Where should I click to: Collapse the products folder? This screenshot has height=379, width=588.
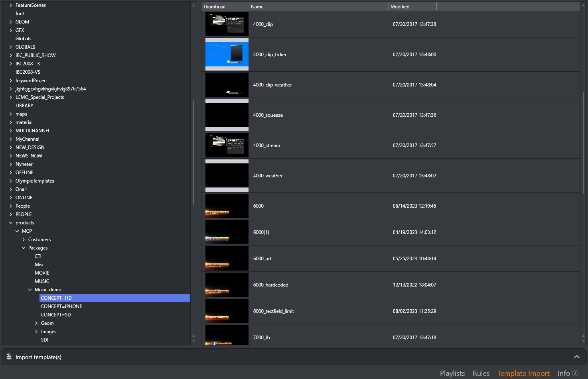click(x=11, y=223)
